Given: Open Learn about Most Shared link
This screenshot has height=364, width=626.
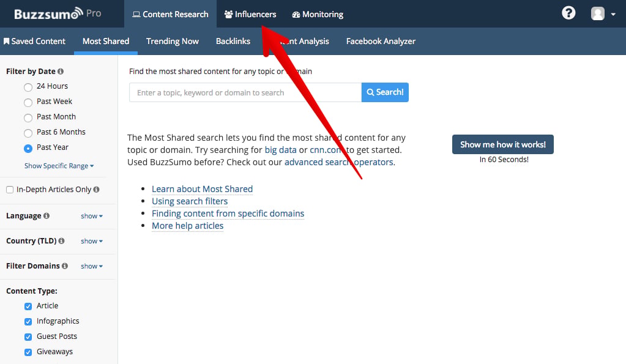Looking at the screenshot, I should (x=202, y=189).
